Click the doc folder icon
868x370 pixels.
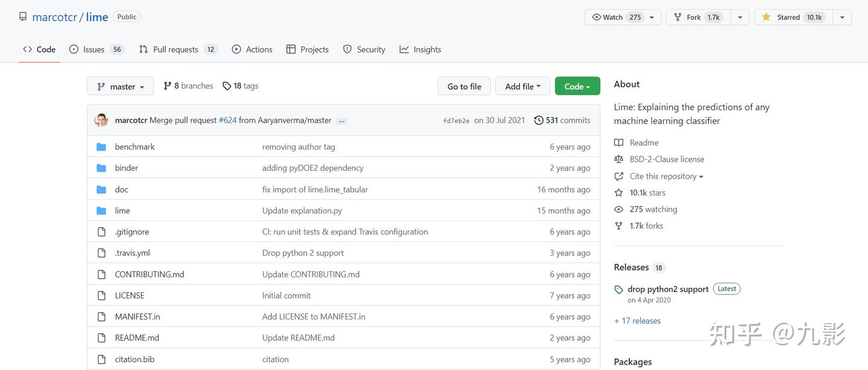[x=101, y=190]
